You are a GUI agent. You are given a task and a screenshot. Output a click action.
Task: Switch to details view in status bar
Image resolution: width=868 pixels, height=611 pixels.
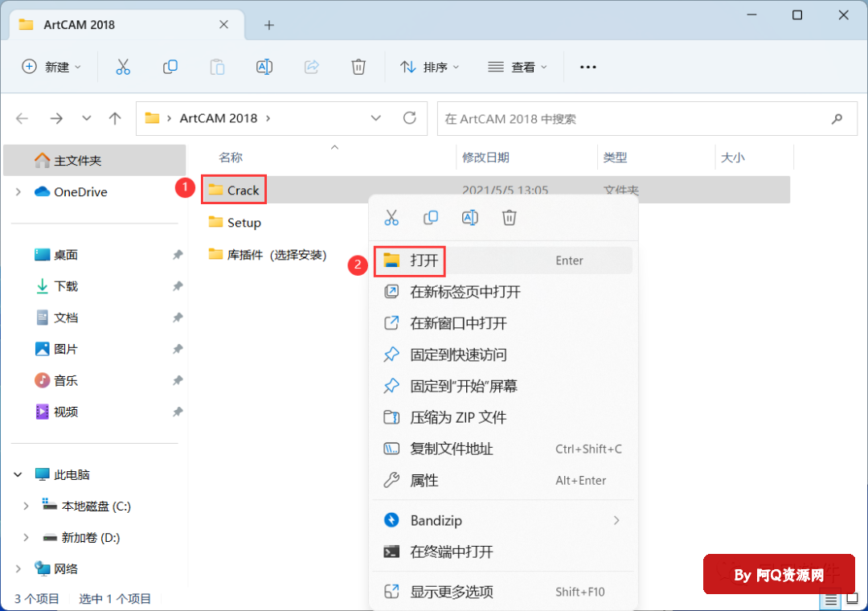pyautogui.click(x=831, y=600)
